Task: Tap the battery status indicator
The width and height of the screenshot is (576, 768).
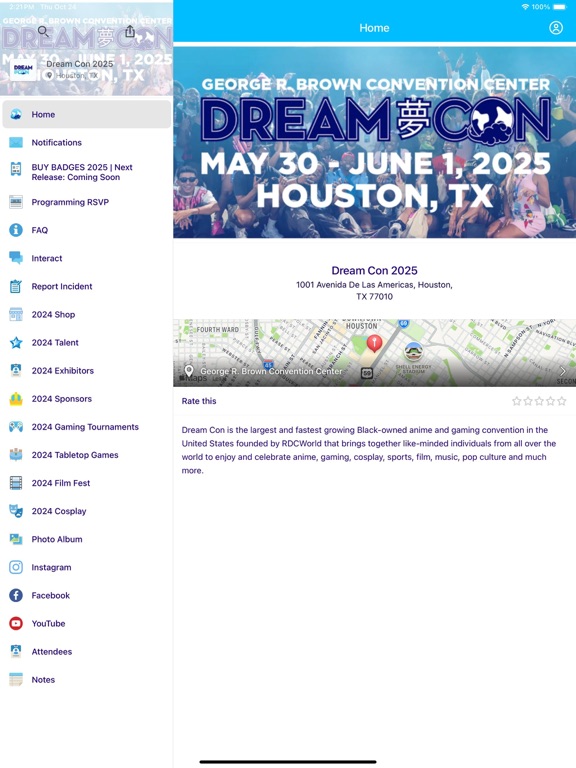Action: pos(559,7)
